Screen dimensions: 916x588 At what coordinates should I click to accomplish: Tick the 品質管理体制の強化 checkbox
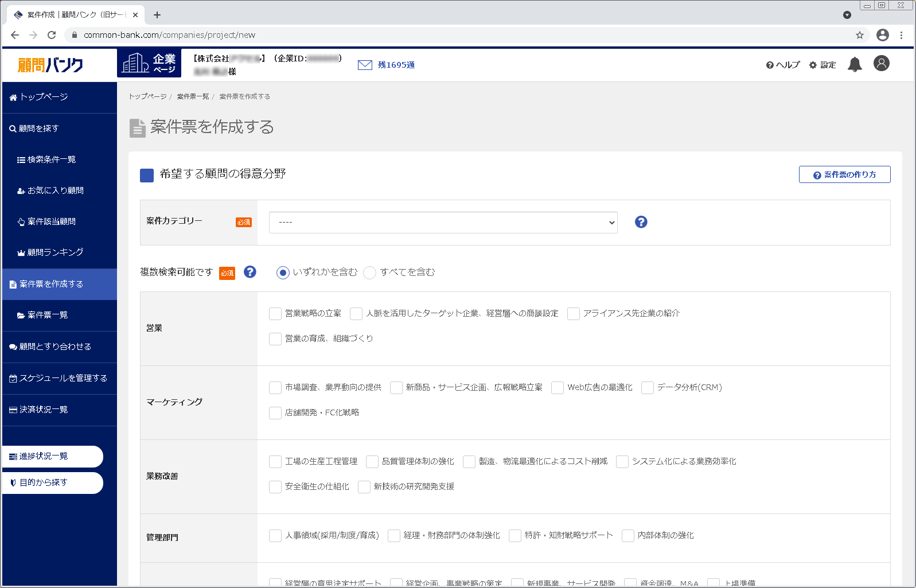(372, 462)
